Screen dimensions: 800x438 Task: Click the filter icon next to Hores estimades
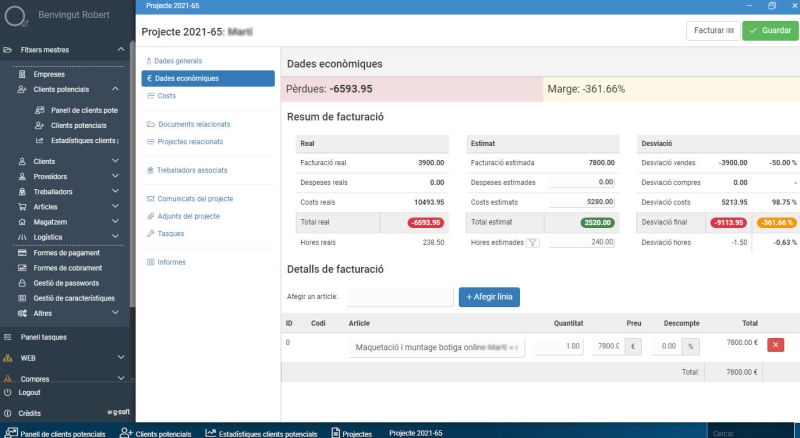click(532, 242)
